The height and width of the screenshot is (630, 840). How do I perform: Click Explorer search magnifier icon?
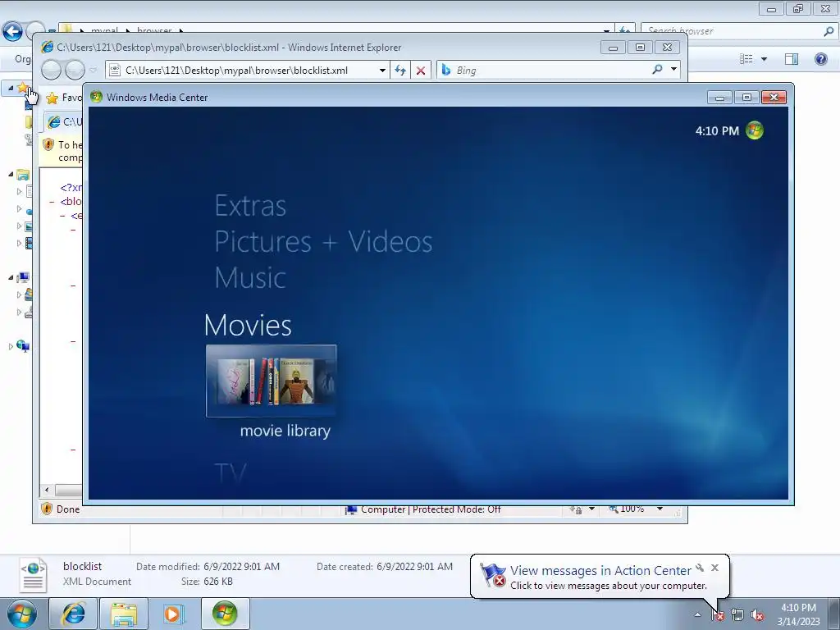pos(829,32)
